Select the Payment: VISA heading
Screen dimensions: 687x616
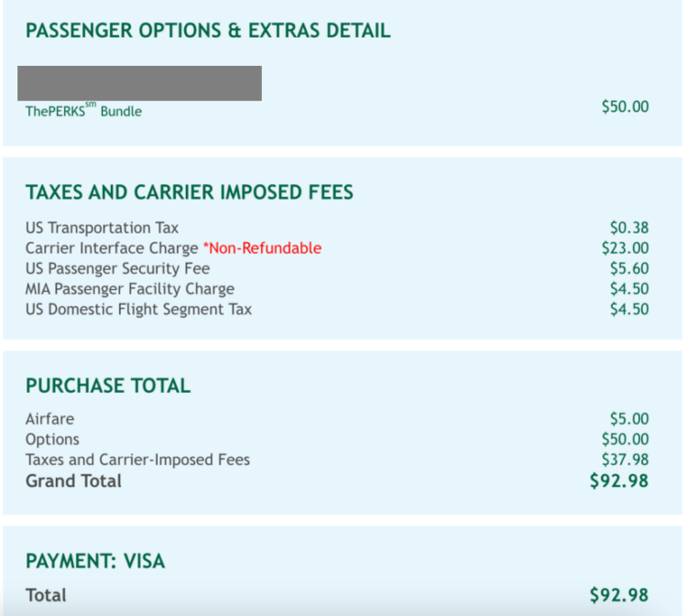point(95,561)
